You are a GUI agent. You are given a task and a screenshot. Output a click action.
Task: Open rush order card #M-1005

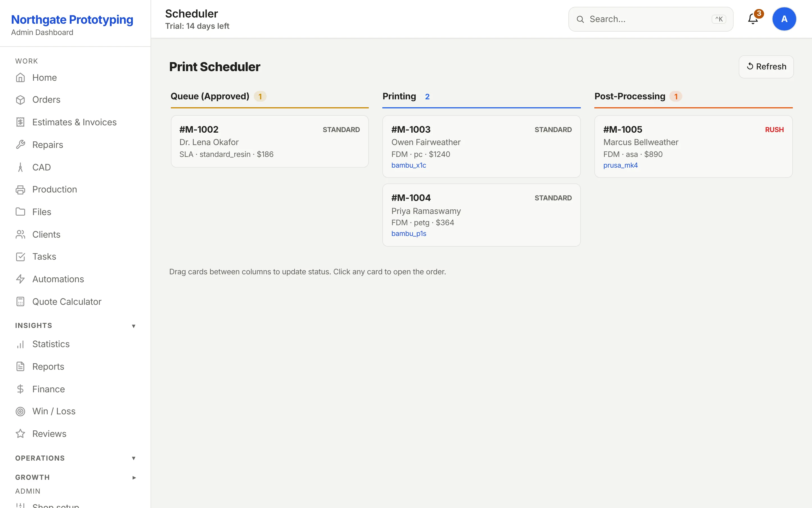tap(694, 146)
